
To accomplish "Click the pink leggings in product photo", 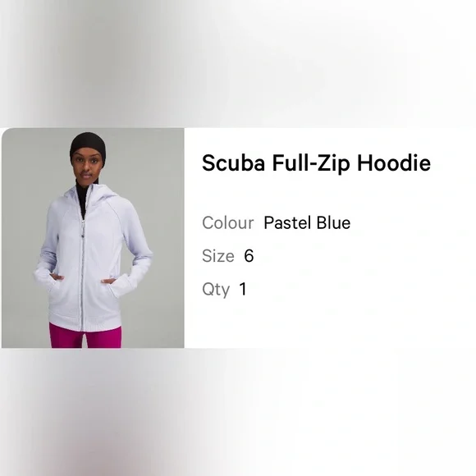I will [x=85, y=336].
